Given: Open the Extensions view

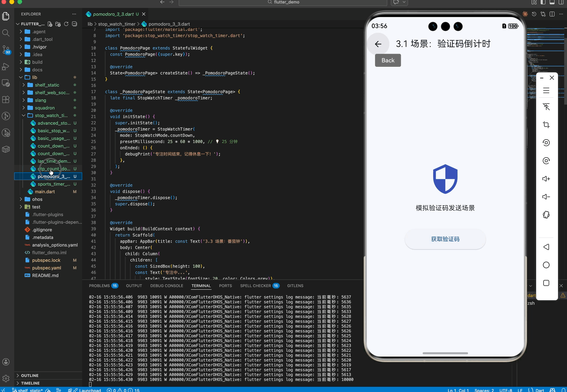Looking at the screenshot, I should pyautogui.click(x=6, y=99).
